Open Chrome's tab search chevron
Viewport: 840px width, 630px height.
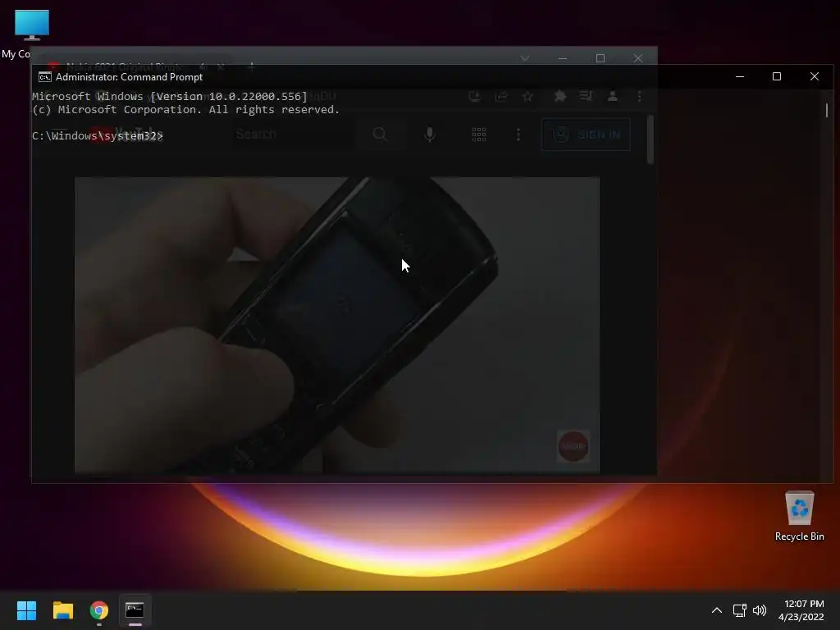(x=525, y=58)
